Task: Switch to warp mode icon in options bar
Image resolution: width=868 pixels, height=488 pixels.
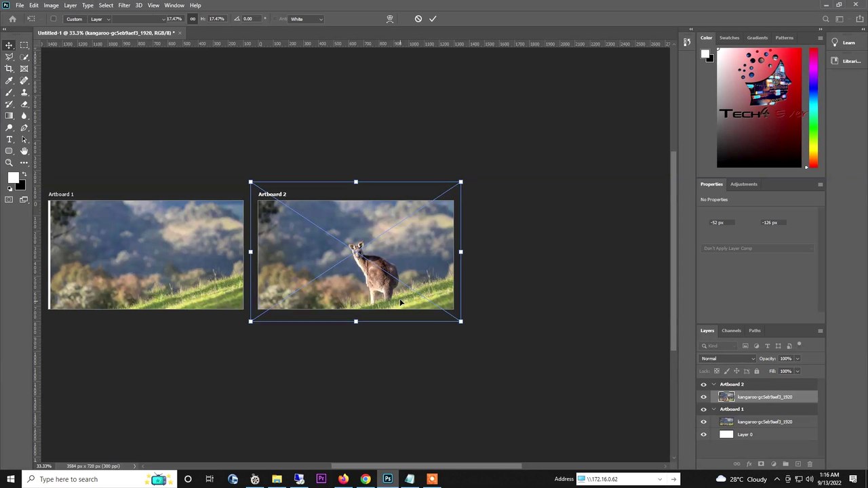Action: pos(389,19)
